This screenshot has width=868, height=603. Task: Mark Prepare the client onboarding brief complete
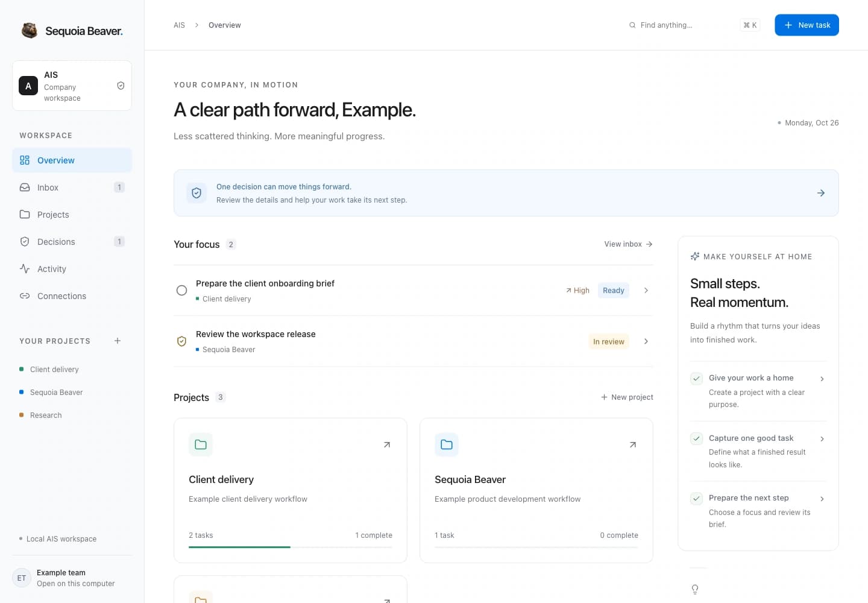pyautogui.click(x=181, y=290)
